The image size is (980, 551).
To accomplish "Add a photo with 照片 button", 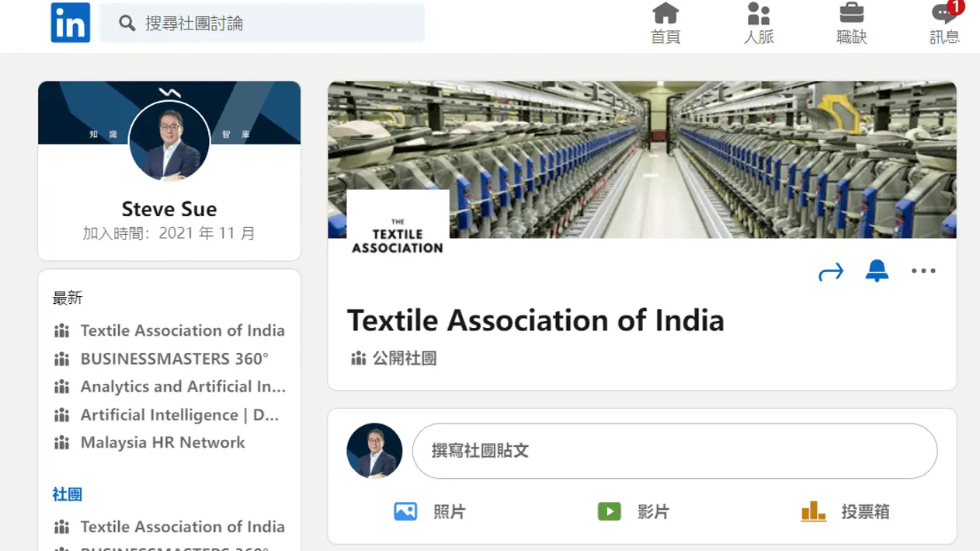I will point(429,511).
